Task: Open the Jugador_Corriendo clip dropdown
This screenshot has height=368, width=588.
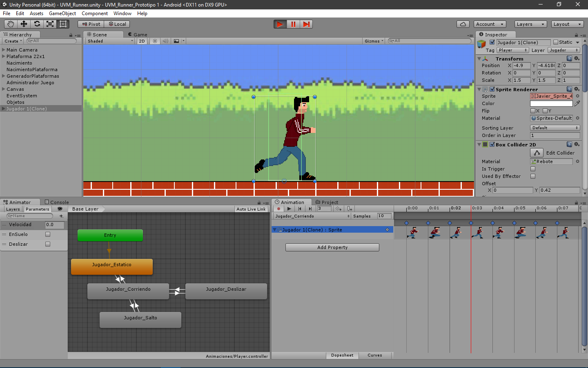Action: [x=312, y=216]
